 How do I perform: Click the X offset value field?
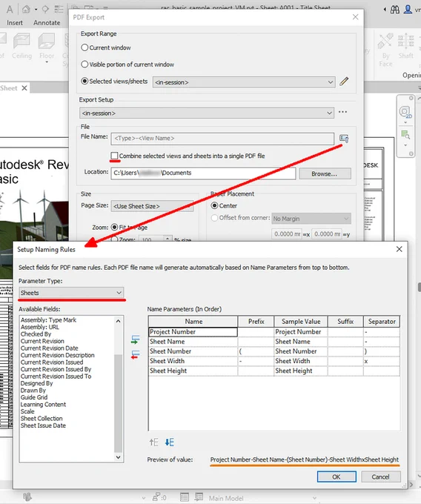click(x=286, y=234)
